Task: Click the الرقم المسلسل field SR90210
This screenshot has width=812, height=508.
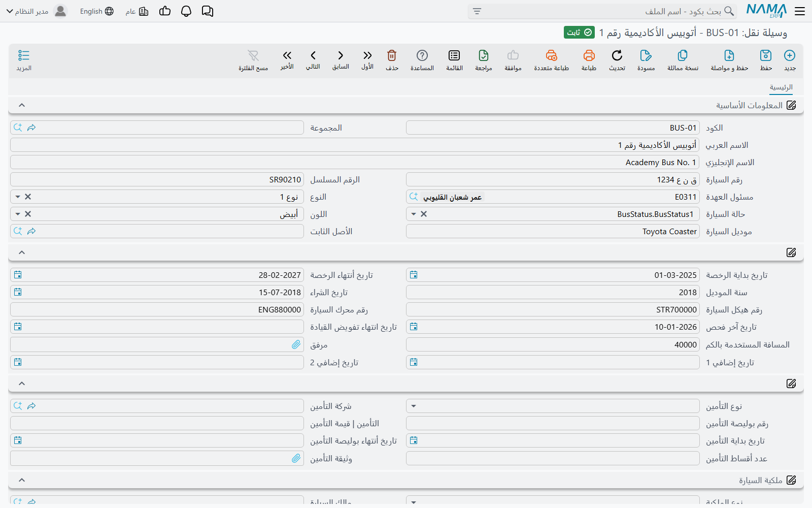Action: coord(157,179)
